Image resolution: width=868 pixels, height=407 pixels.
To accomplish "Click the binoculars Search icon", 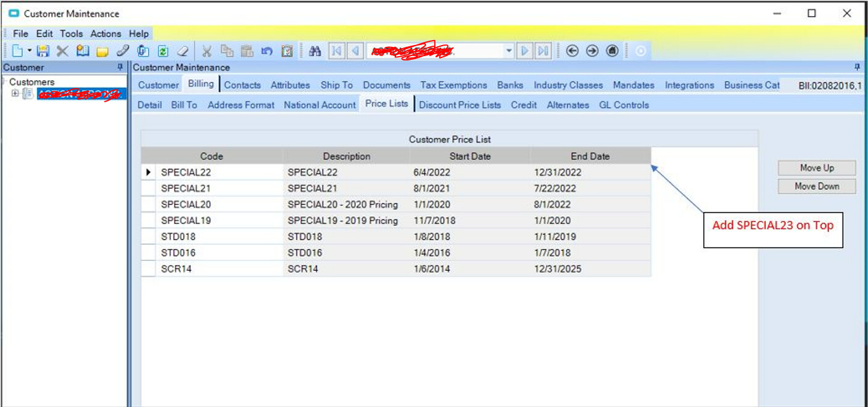I will [x=315, y=51].
